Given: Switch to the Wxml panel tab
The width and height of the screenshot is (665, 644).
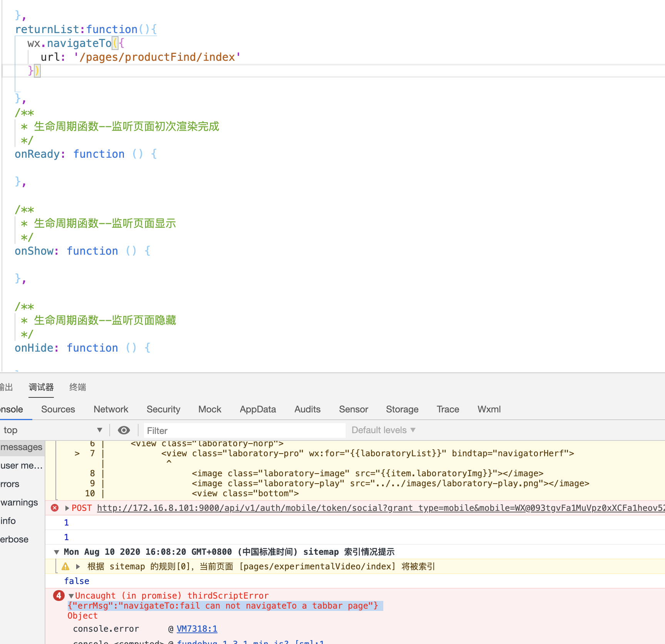Looking at the screenshot, I should tap(489, 409).
